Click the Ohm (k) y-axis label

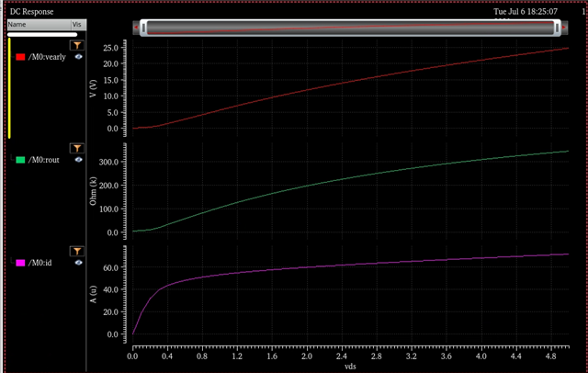tap(102, 189)
